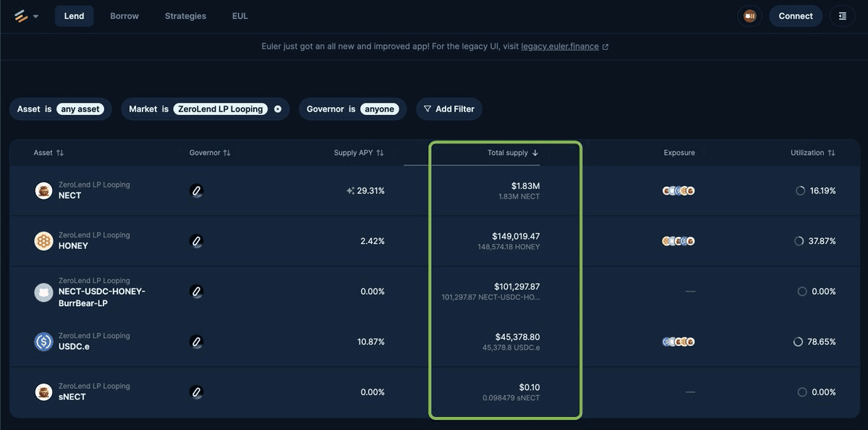Click the utilization ring icon showing 78.65%

click(x=799, y=342)
